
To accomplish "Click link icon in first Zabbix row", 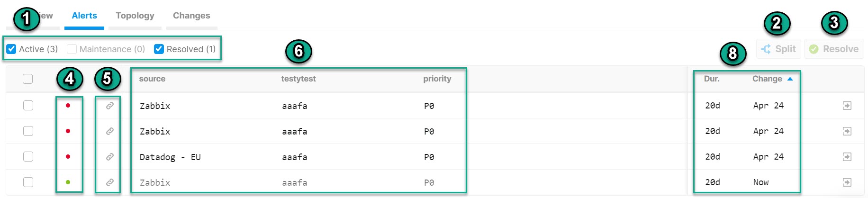I will pos(109,106).
